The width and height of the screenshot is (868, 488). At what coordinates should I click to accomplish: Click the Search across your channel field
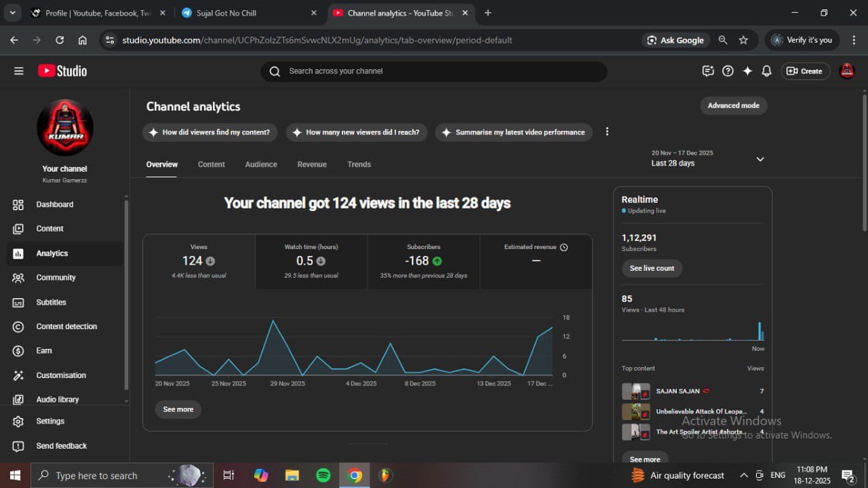[x=434, y=71]
